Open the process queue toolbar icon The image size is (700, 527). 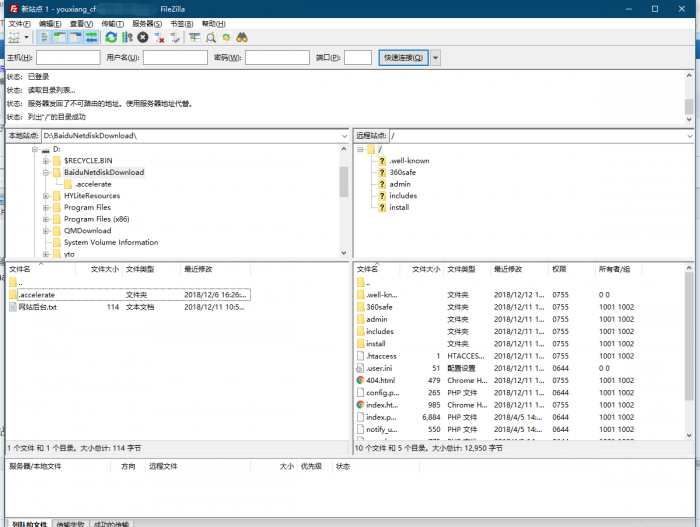[x=127, y=37]
